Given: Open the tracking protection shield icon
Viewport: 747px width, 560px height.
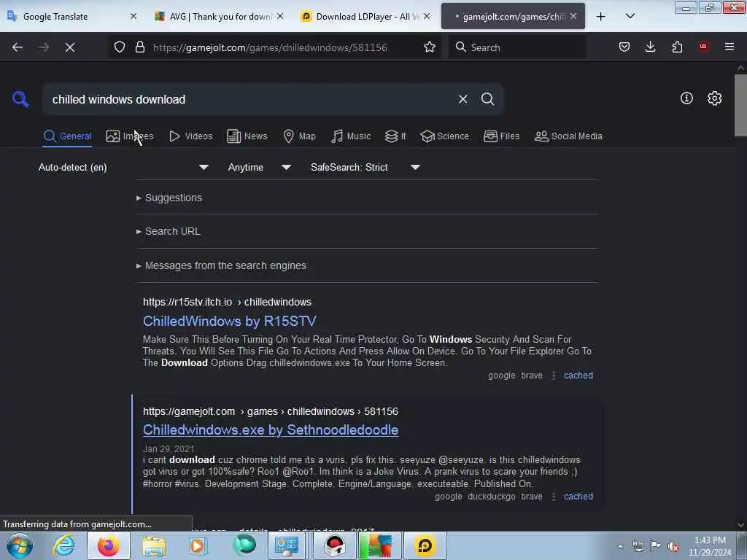Looking at the screenshot, I should [x=120, y=47].
